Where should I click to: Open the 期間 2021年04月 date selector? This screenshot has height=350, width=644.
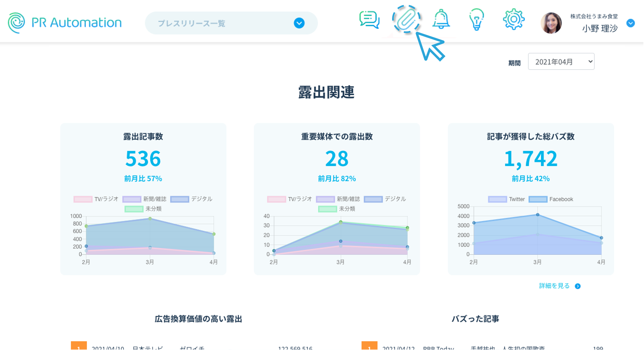tap(561, 61)
